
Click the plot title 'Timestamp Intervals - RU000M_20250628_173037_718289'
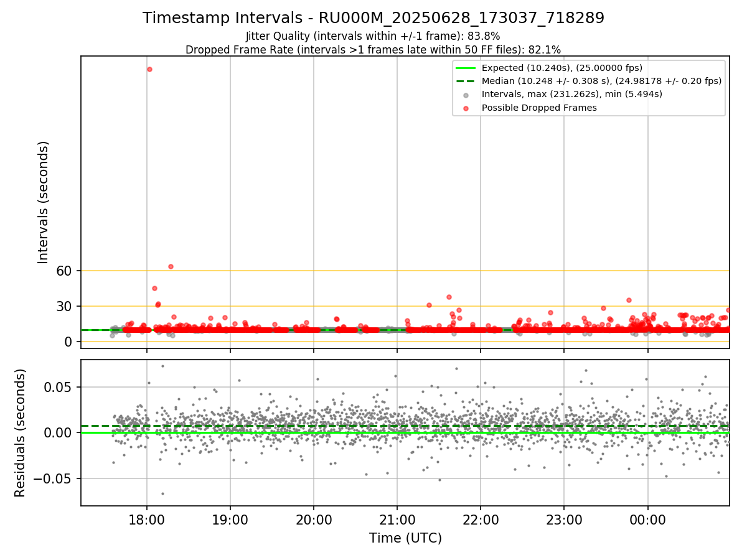coord(374,18)
